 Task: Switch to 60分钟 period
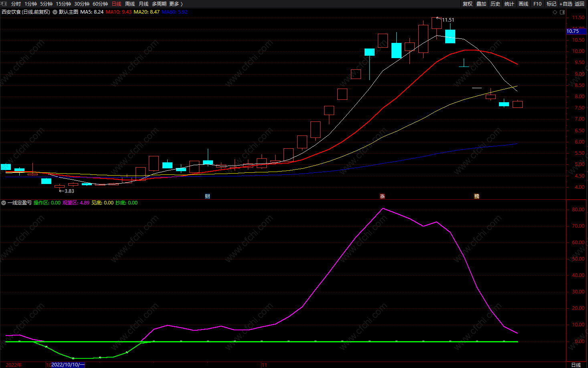pyautogui.click(x=100, y=4)
